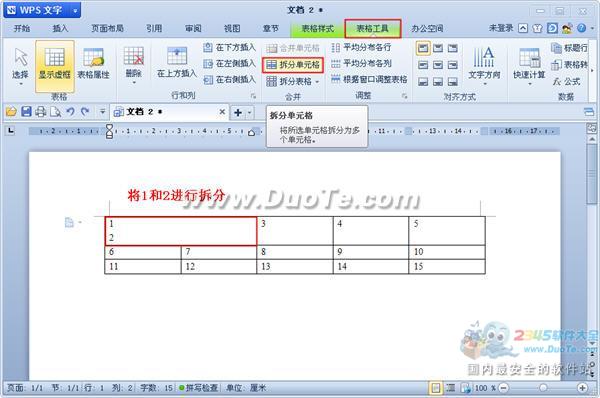
Task: Click the undo arrow
Action: pyautogui.click(x=70, y=112)
